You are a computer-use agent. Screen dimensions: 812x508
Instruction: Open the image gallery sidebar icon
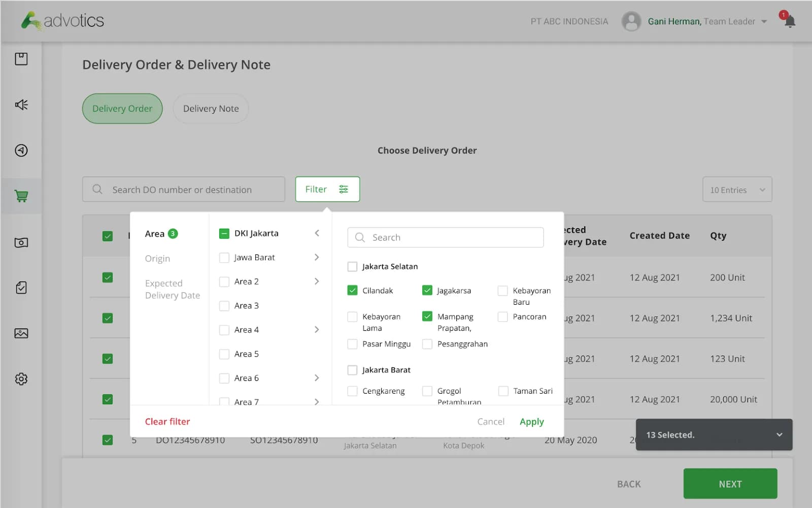pyautogui.click(x=21, y=333)
